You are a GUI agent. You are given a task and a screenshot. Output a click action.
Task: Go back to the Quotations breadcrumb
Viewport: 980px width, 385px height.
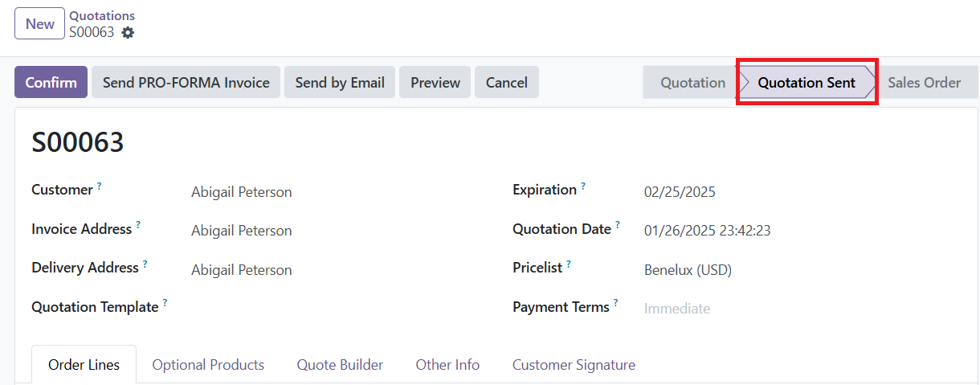tap(102, 16)
